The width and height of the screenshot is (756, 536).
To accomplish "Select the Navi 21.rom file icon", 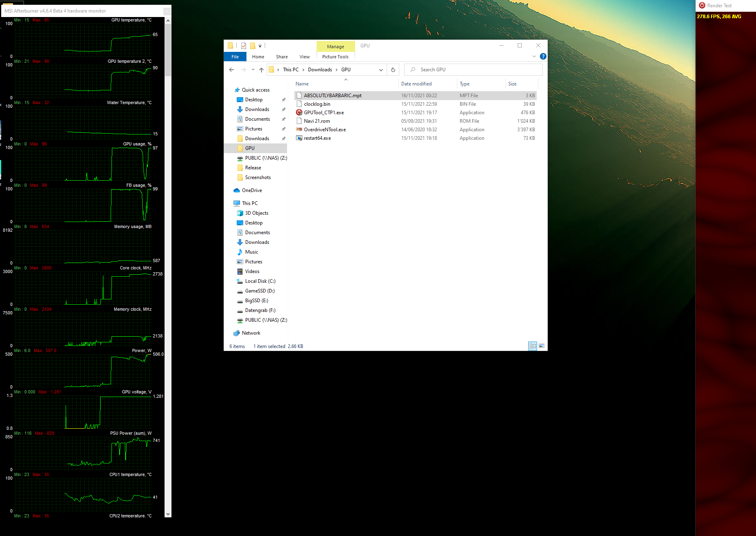I will pyautogui.click(x=299, y=121).
